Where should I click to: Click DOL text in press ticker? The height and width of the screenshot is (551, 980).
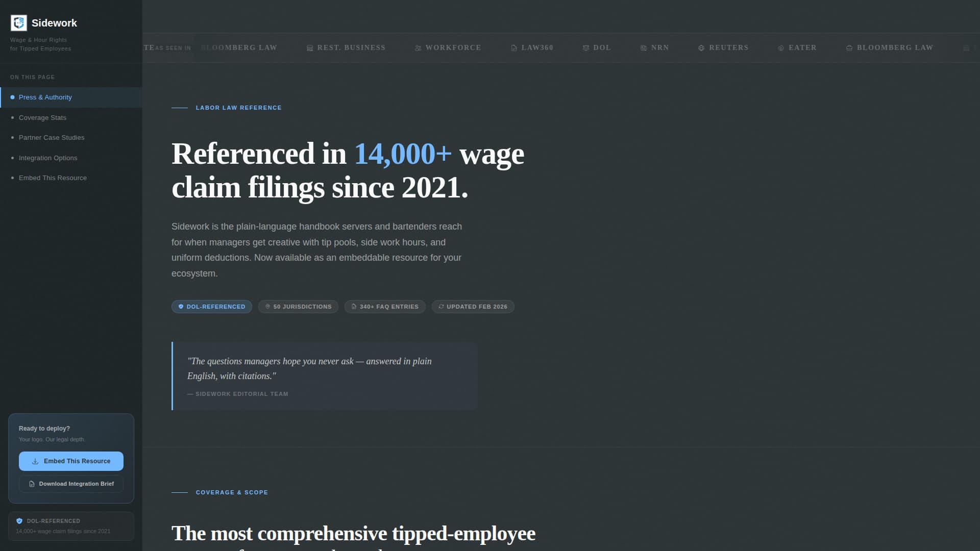(x=602, y=47)
